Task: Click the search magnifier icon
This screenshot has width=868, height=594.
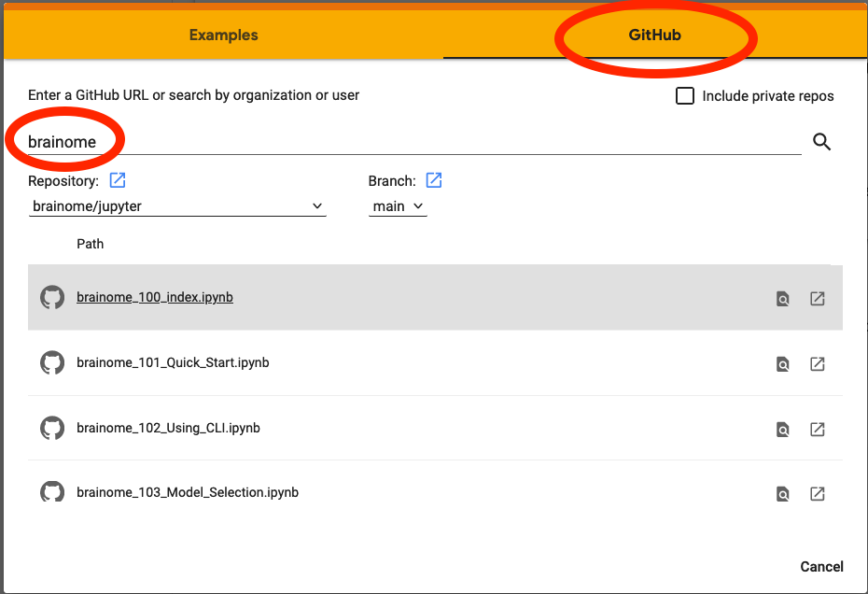Action: point(821,142)
